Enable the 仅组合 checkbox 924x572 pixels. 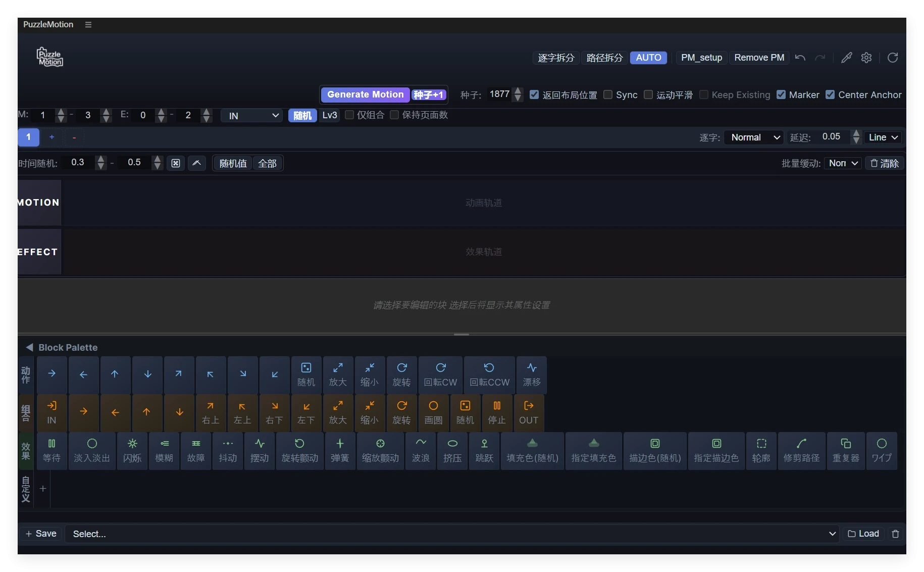(349, 115)
